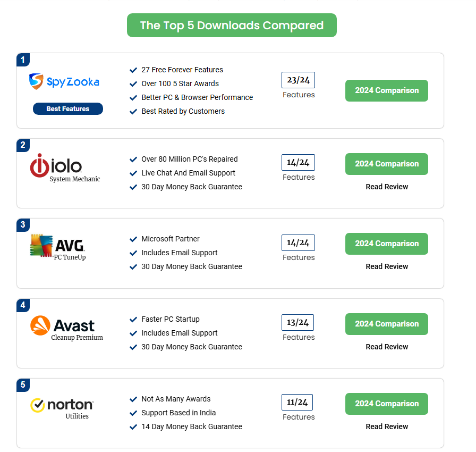Open iolo's 2024 Comparison button
476x452 pixels.
[x=387, y=164]
